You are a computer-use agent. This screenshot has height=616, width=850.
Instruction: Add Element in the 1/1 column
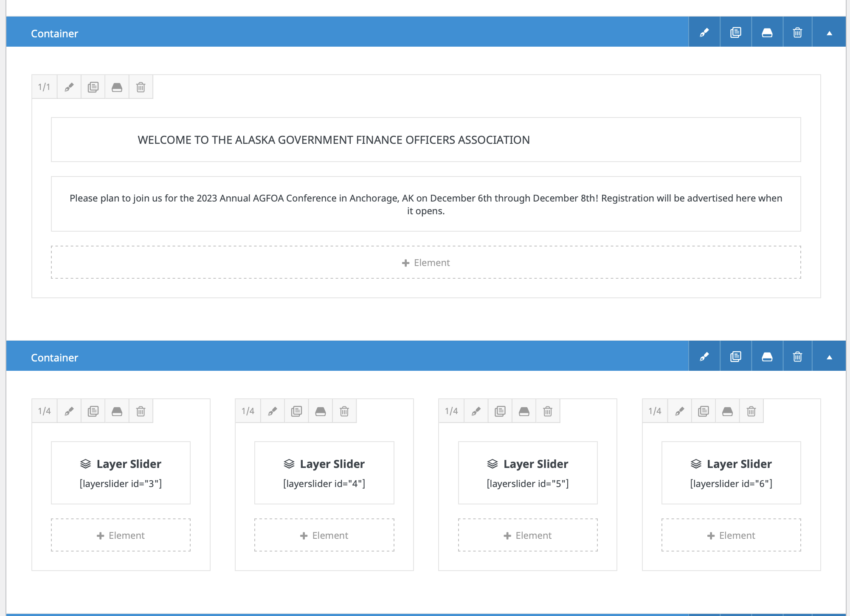point(426,263)
